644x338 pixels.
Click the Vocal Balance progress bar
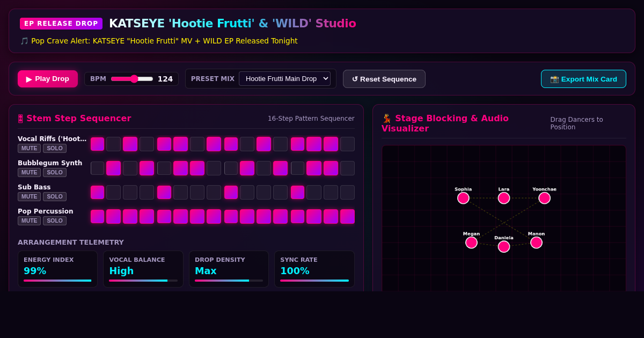tap(143, 281)
